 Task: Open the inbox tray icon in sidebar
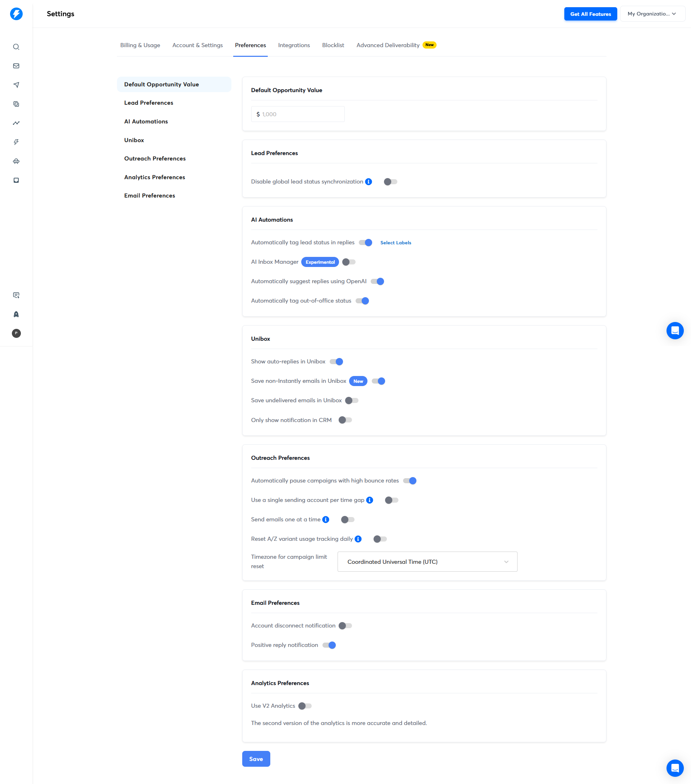coord(16,180)
